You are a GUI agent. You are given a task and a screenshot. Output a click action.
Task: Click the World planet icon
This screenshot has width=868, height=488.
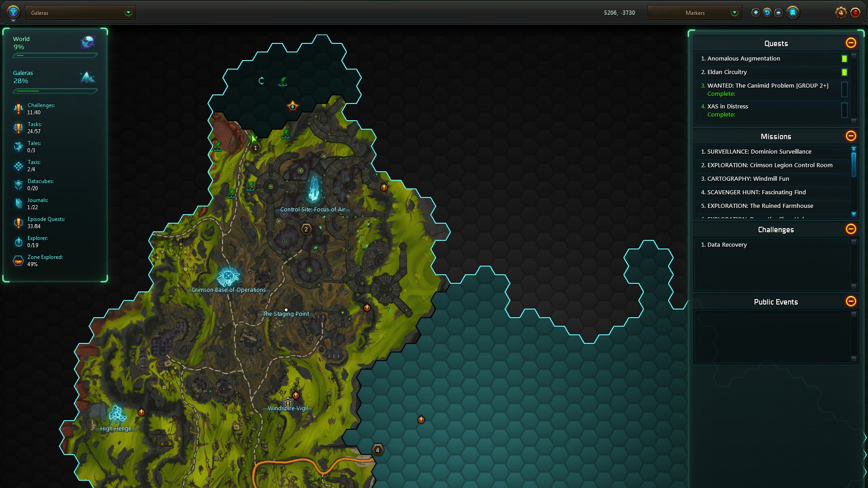tap(88, 42)
